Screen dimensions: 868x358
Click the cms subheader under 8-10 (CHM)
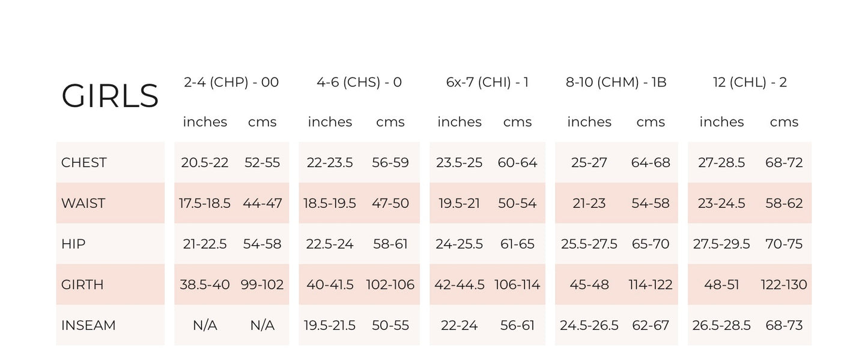(x=651, y=122)
